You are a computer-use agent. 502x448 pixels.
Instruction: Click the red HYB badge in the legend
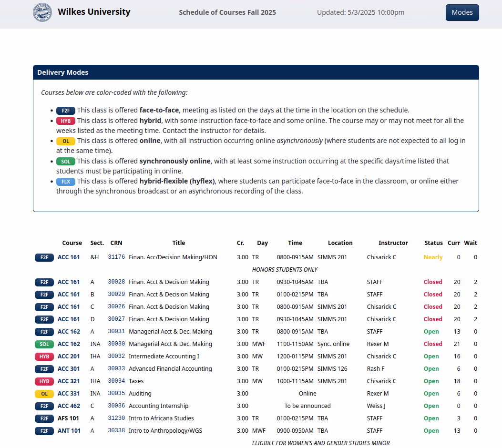point(66,121)
